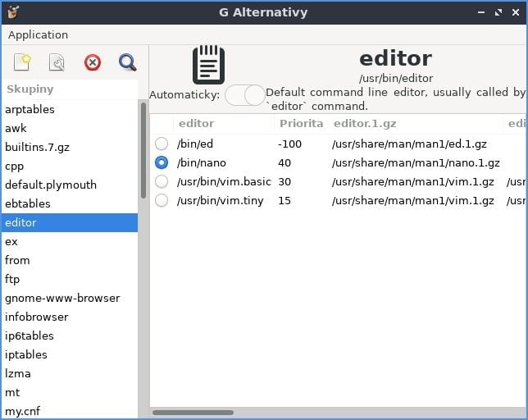Select lzma group in list
Viewport: 528px width, 420px height.
point(70,373)
